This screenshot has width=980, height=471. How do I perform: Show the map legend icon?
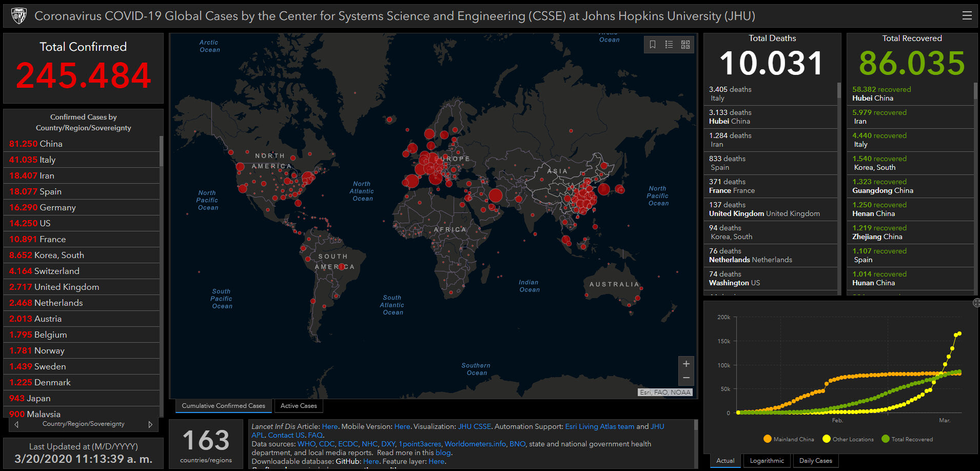(x=669, y=45)
